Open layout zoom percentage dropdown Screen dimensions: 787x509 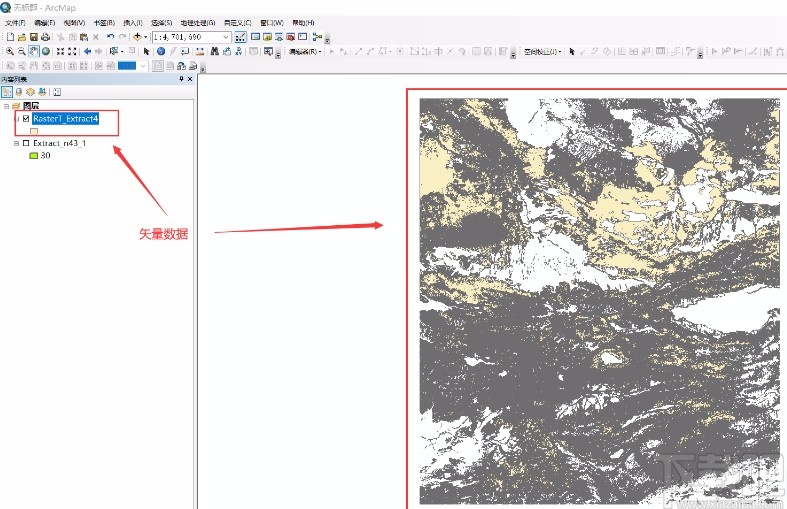pyautogui.click(x=143, y=66)
